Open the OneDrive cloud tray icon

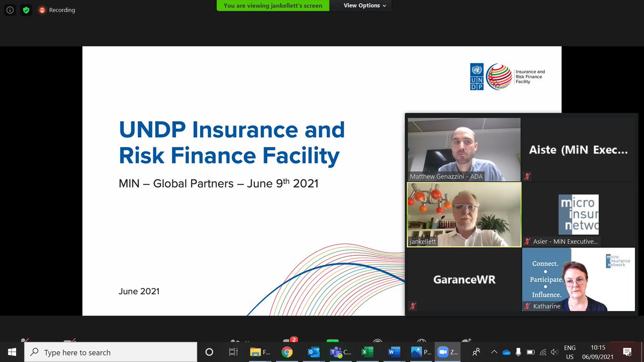pyautogui.click(x=506, y=352)
